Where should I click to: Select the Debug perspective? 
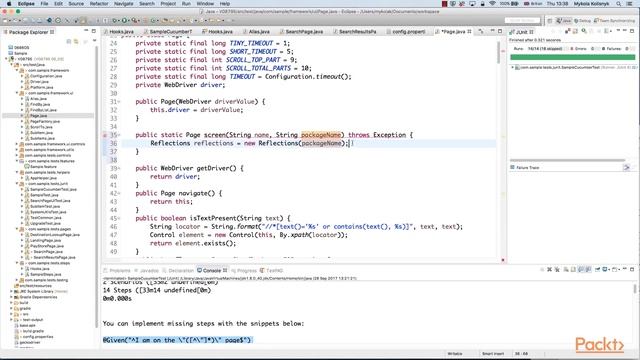click(582, 20)
